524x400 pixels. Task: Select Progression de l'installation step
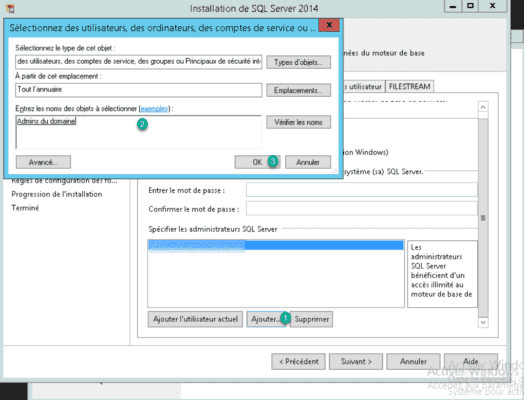(x=57, y=194)
